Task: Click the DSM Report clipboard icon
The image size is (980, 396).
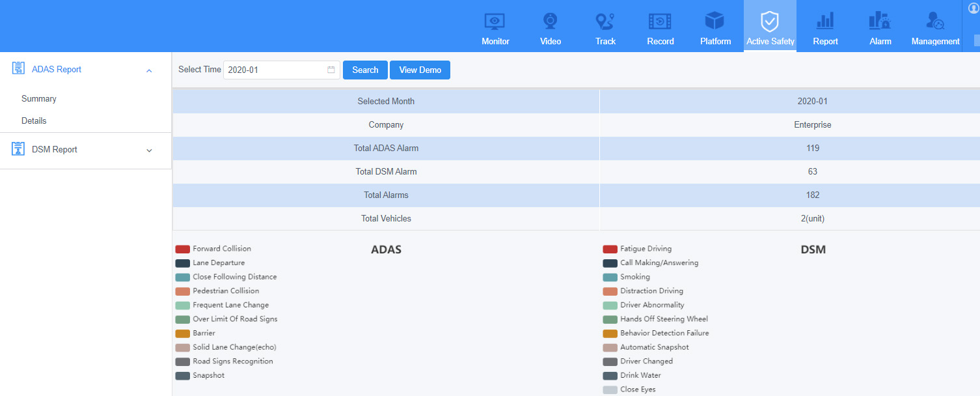Action: (18, 148)
